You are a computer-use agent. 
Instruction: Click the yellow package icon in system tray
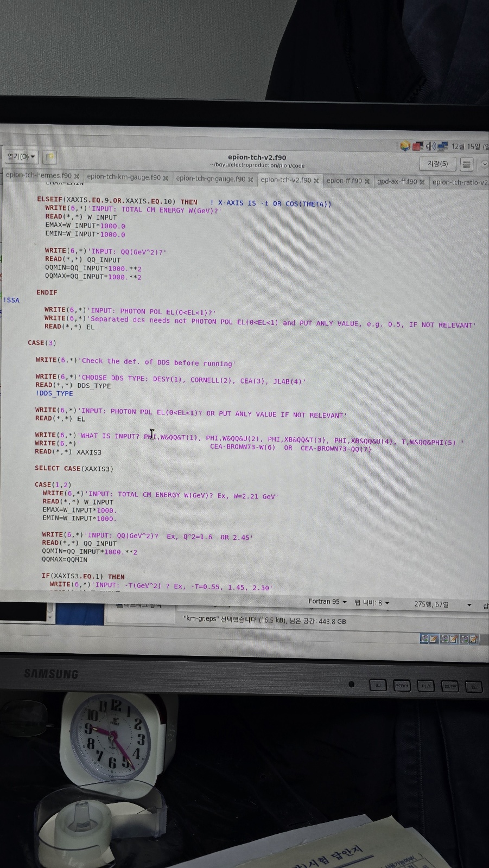pos(405,146)
